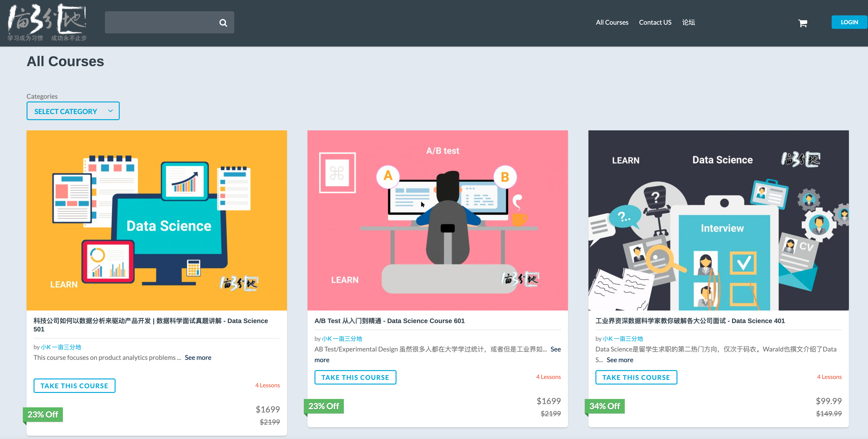Expand See more on Data Science 501
868x439 pixels.
[x=198, y=358]
